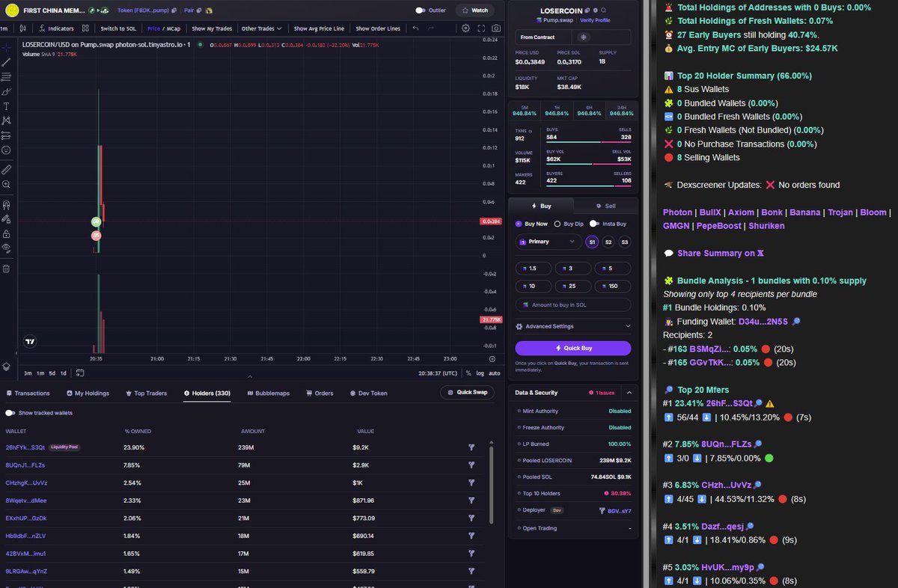The width and height of the screenshot is (898, 588).
Task: Select the Buy Now radio option
Action: 519,224
